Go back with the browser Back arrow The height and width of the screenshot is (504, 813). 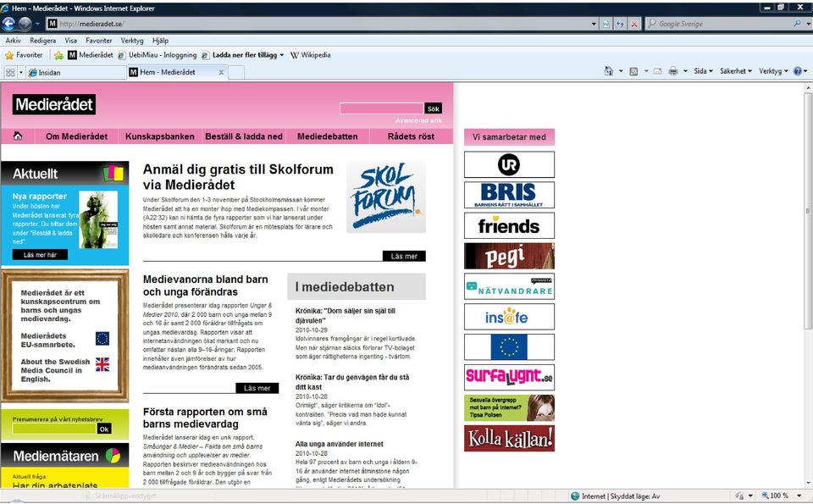click(x=8, y=24)
